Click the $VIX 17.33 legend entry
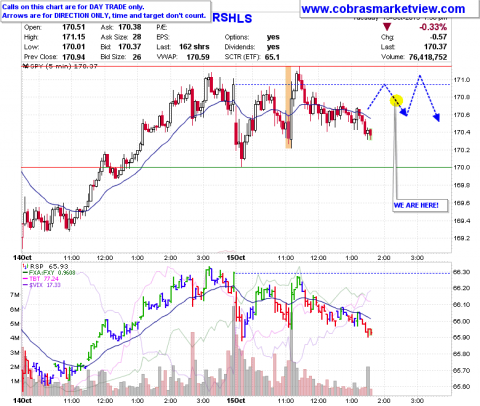 pyautogui.click(x=42, y=285)
